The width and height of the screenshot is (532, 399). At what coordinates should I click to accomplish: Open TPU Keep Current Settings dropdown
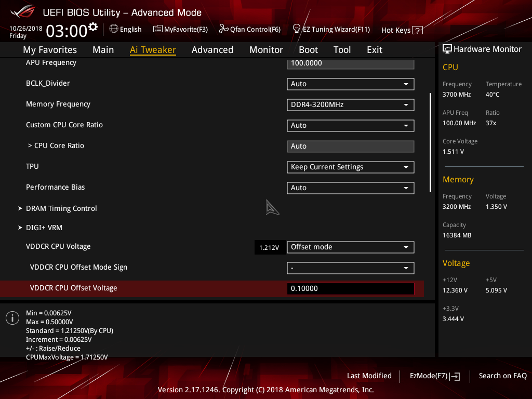(x=351, y=167)
